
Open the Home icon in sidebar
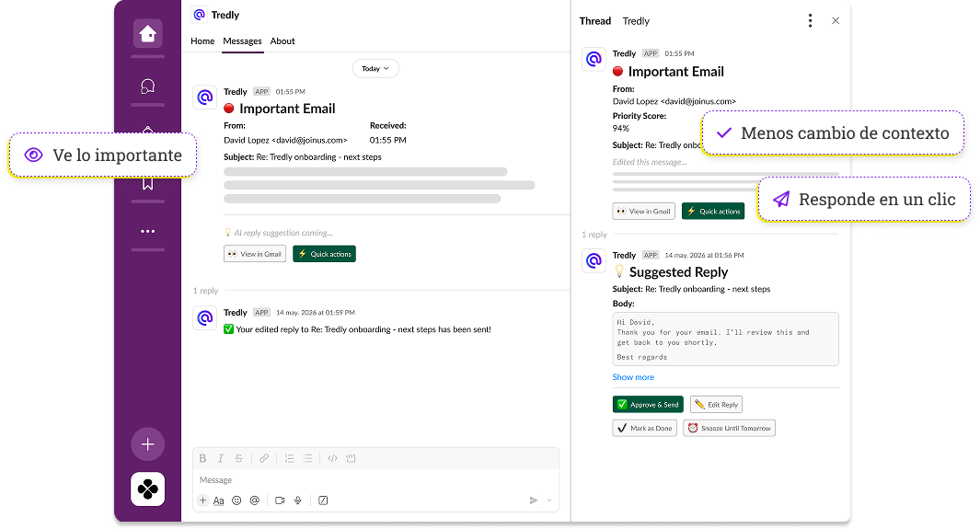(147, 35)
